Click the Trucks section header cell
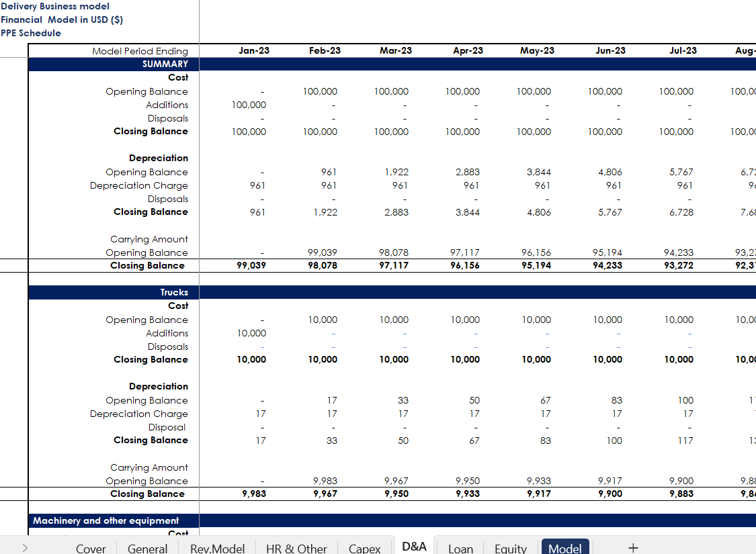Viewport: 756px width, 554px height. [x=174, y=293]
